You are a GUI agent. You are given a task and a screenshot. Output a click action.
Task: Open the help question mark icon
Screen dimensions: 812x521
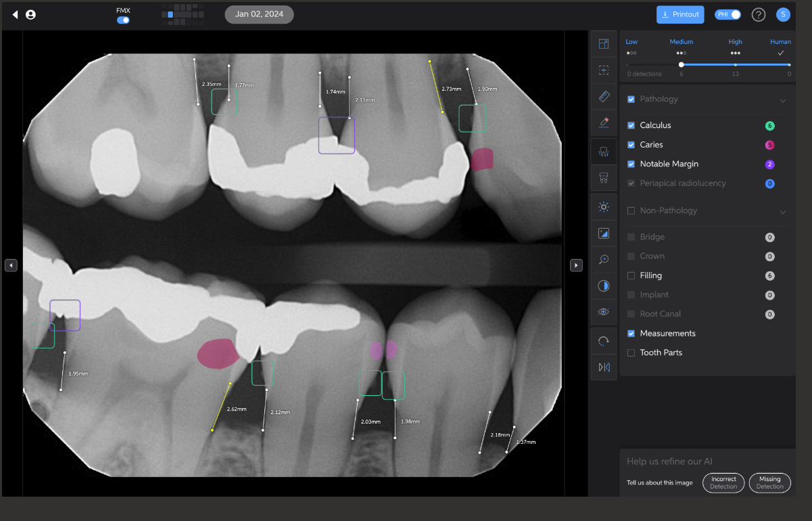[x=759, y=15]
